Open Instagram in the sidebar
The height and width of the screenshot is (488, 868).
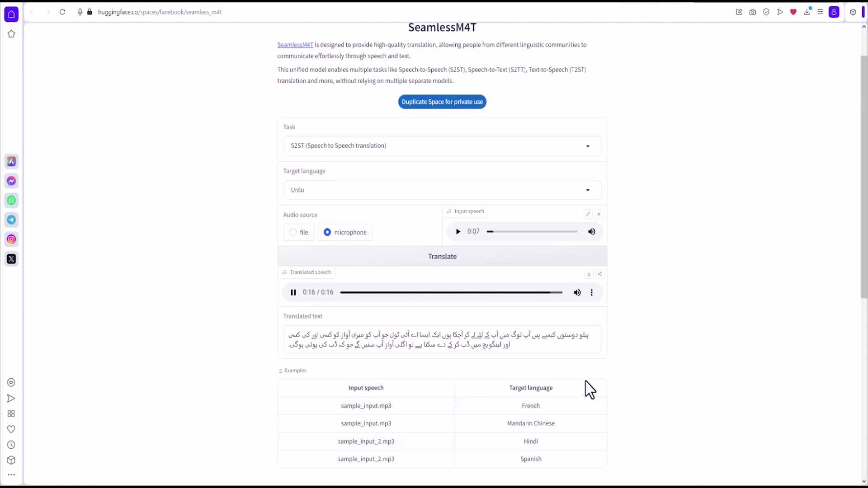[x=11, y=239]
